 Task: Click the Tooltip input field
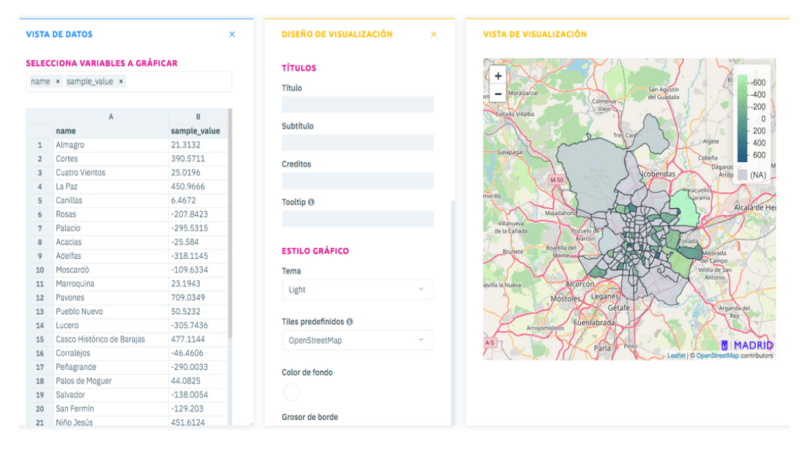(358, 218)
